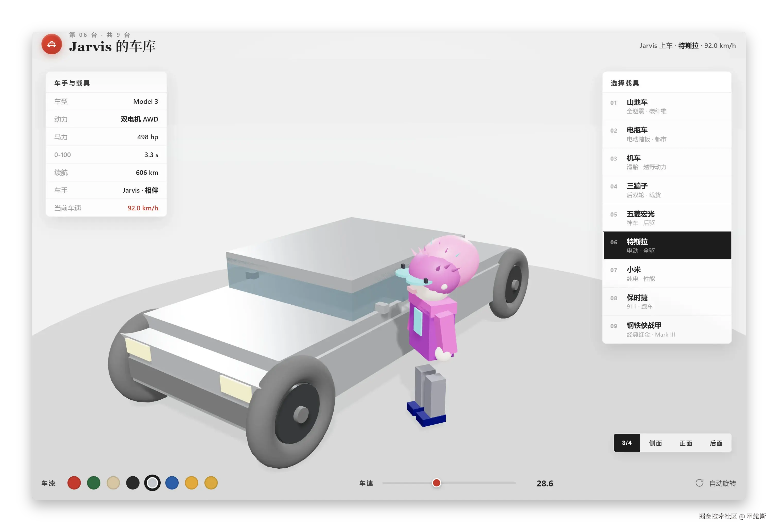Pick the red paint swatch
This screenshot has width=778, height=532.
pyautogui.click(x=74, y=483)
